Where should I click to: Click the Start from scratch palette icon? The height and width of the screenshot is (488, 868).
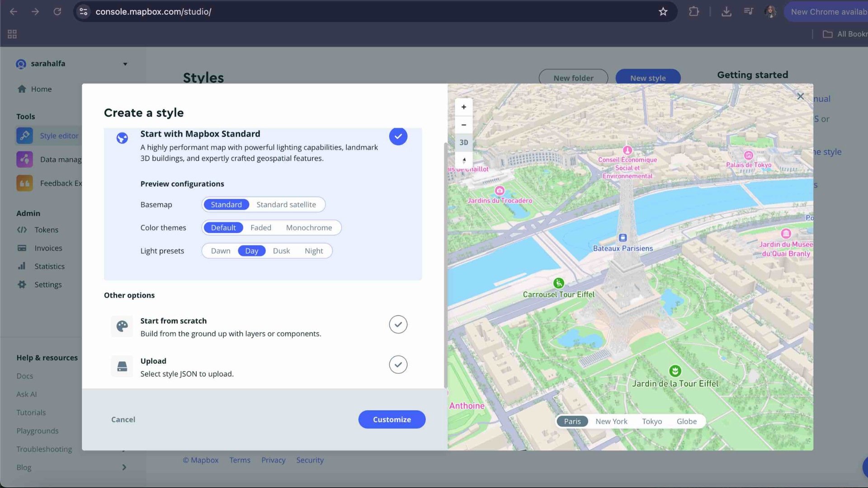click(122, 326)
